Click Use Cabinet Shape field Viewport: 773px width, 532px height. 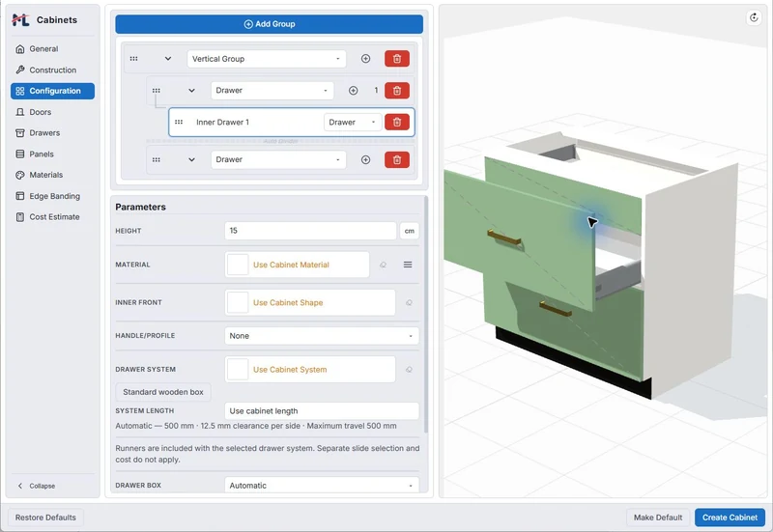click(x=310, y=302)
